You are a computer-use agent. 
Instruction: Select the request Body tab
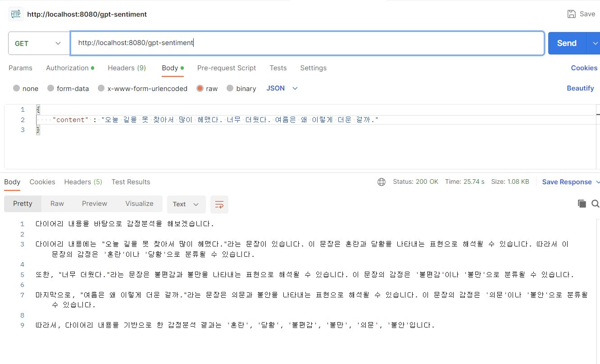(x=173, y=68)
